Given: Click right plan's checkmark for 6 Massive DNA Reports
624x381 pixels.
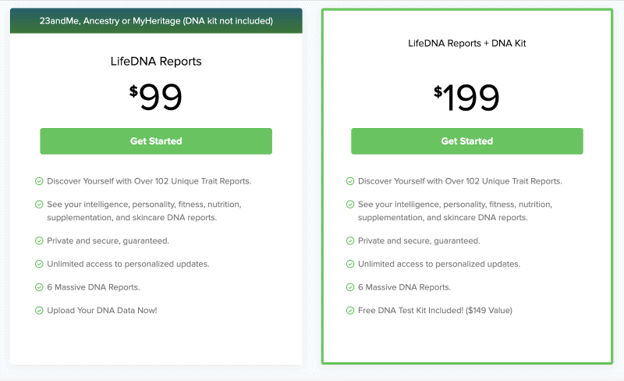Looking at the screenshot, I should pos(350,287).
